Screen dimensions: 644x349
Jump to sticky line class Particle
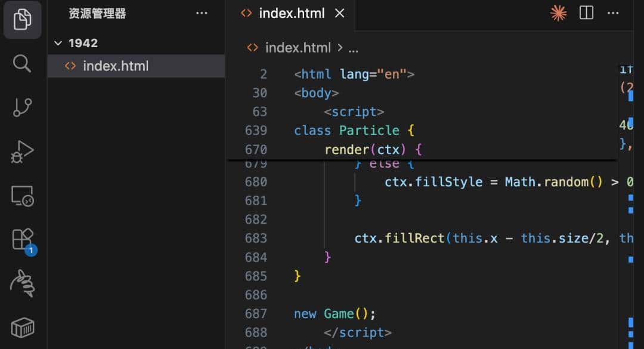tap(354, 130)
